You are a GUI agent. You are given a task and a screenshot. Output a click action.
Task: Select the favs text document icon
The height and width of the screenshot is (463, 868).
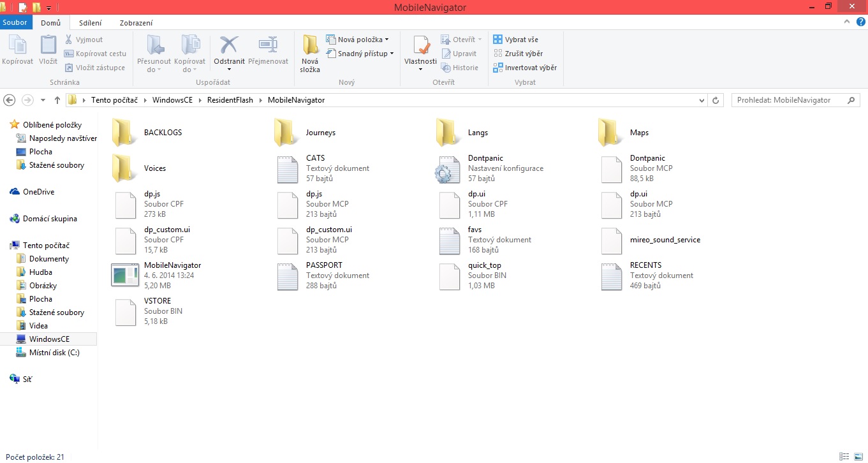(x=450, y=241)
